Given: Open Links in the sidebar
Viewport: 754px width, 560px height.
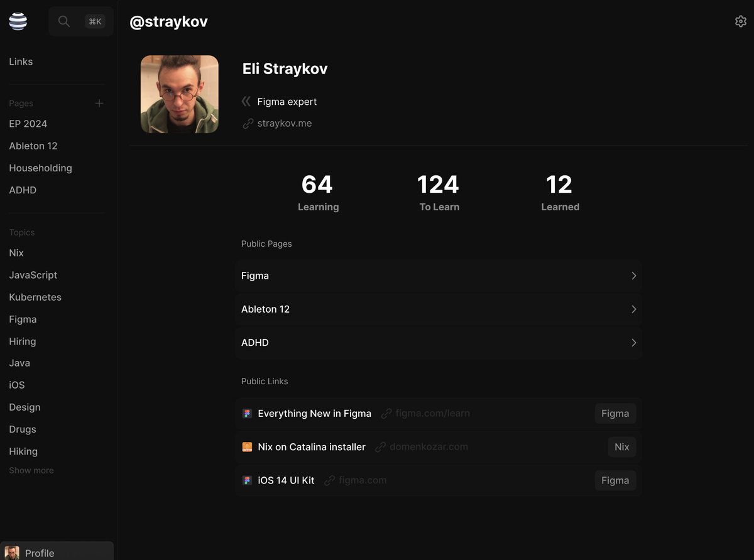Looking at the screenshot, I should pyautogui.click(x=21, y=62).
